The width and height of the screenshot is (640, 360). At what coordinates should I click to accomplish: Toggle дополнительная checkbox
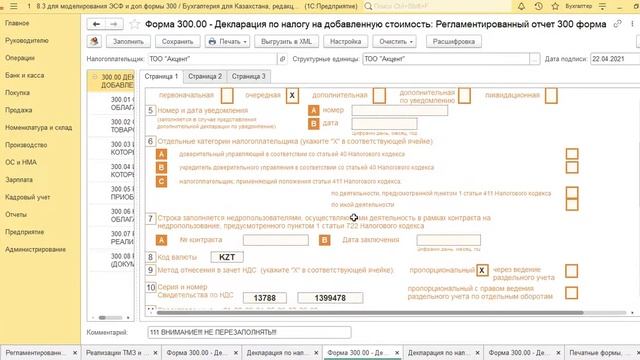(x=379, y=96)
